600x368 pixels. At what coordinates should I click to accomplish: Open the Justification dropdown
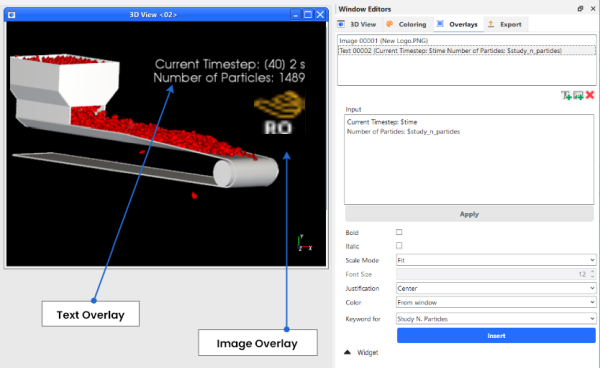[x=496, y=288]
